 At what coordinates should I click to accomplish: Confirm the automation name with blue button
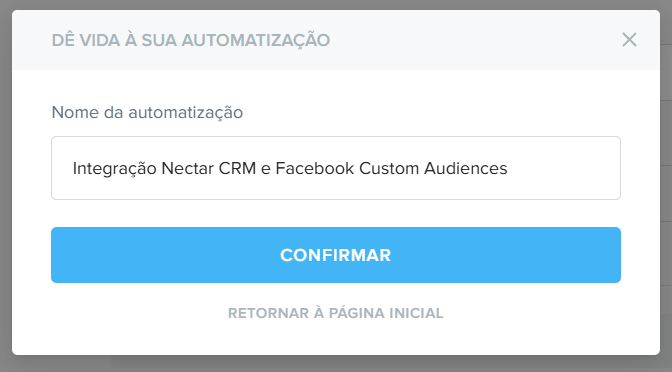point(336,255)
